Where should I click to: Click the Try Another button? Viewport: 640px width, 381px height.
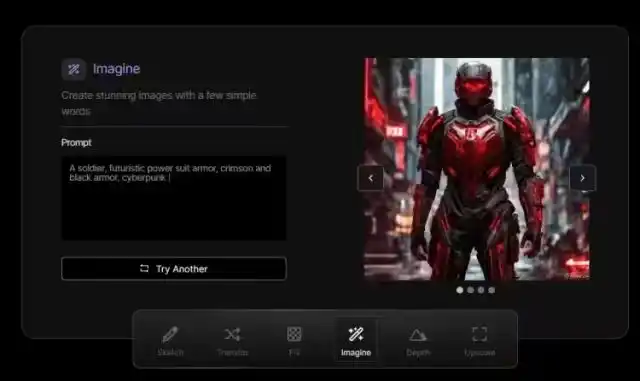pyautogui.click(x=174, y=268)
